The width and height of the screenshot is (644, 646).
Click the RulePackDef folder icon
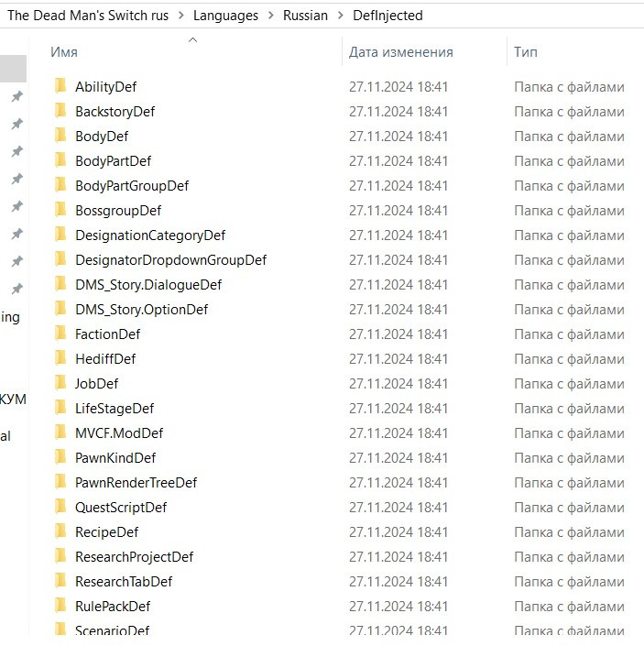click(x=60, y=605)
